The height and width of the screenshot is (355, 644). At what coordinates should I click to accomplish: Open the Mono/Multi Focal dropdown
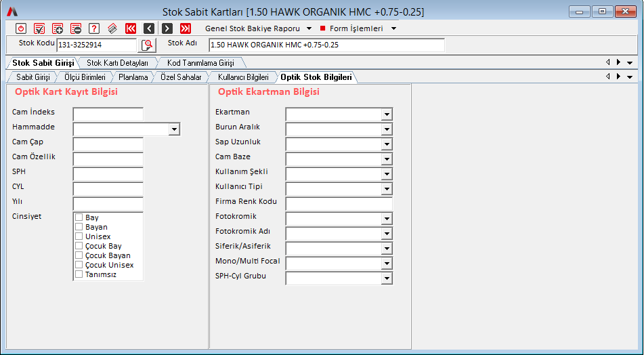387,264
